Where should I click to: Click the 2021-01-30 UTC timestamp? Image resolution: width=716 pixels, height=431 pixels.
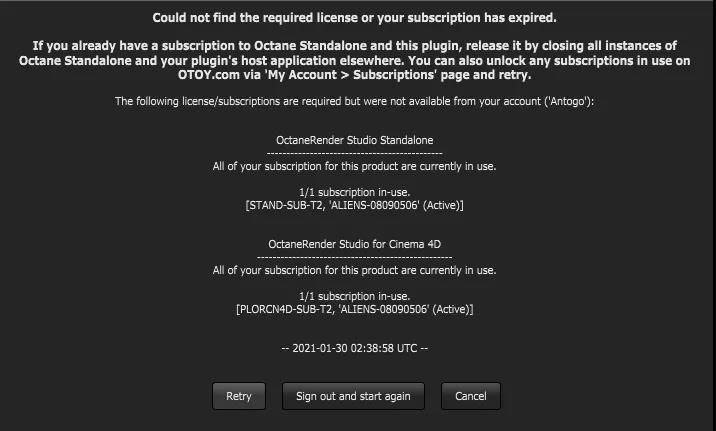point(355,348)
